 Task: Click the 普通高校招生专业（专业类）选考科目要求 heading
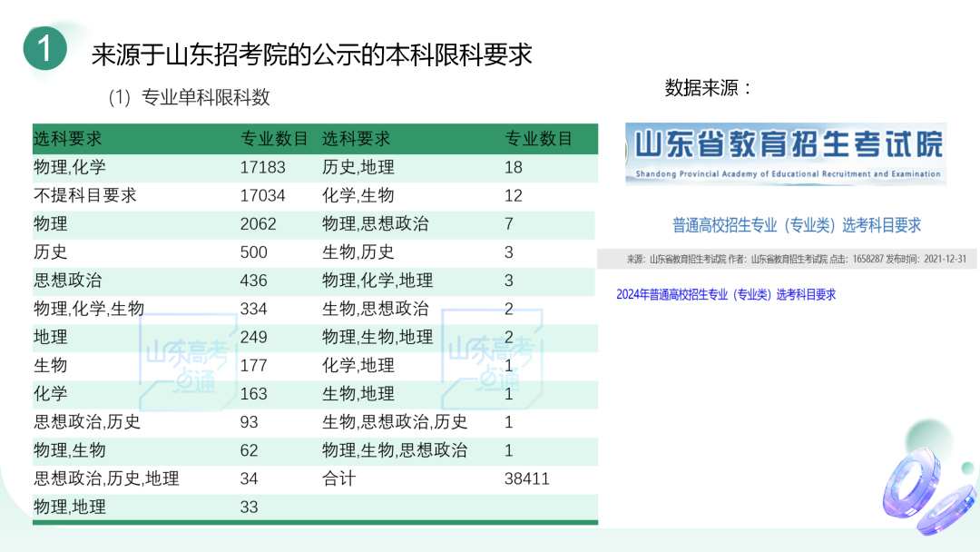(796, 225)
